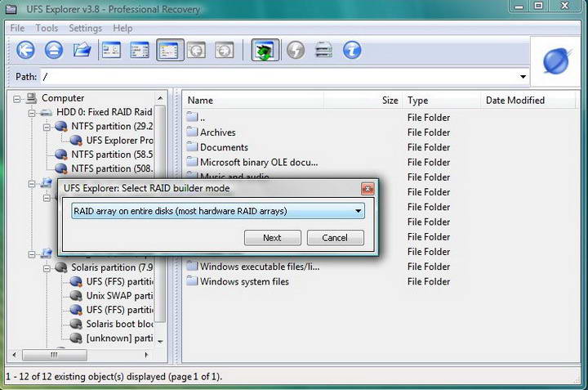
Task: Click the blue back arrow toolbar icon
Action: [x=25, y=50]
